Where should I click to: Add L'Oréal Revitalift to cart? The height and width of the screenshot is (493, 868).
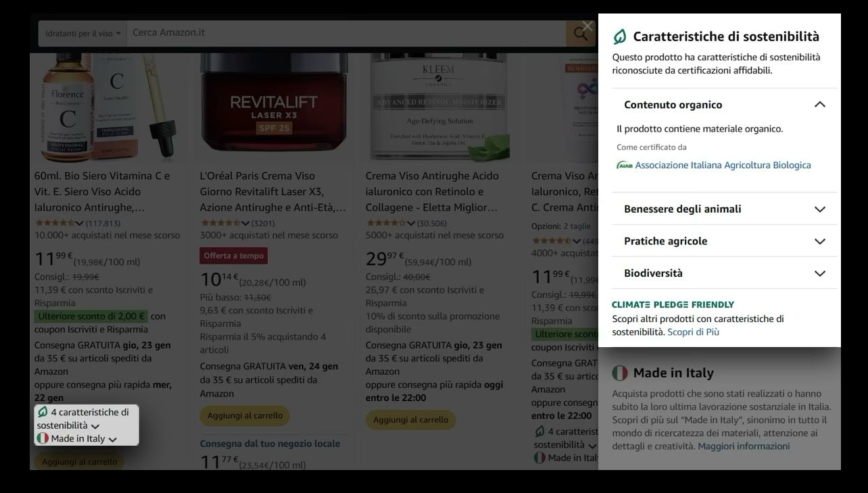[245, 416]
